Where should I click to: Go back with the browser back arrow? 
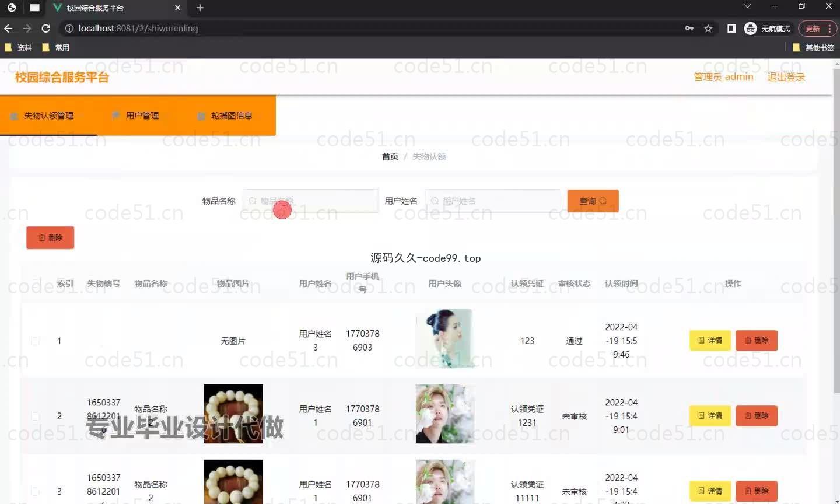(8, 28)
